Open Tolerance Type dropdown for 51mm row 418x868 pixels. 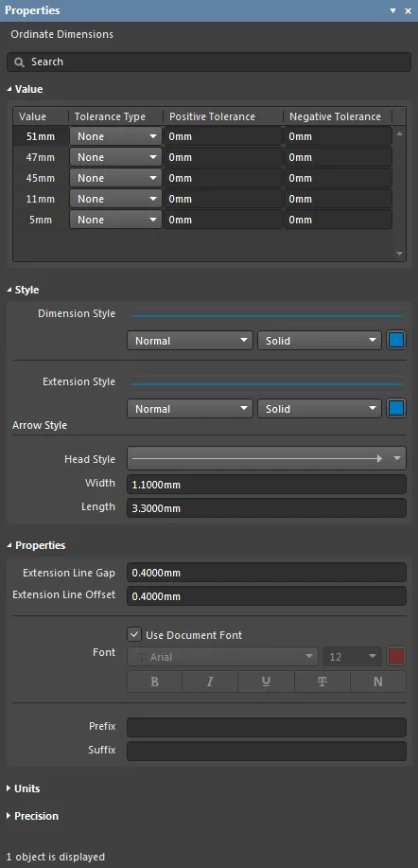[115, 136]
